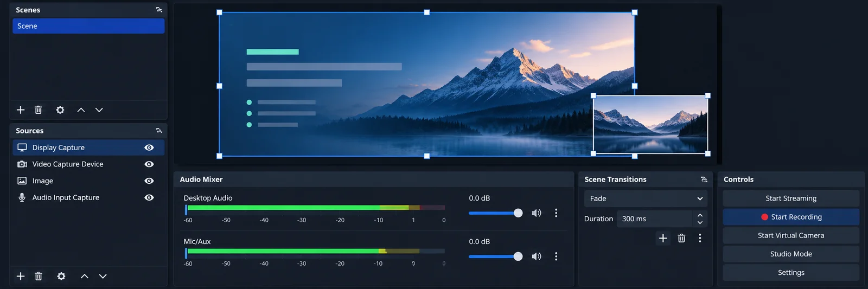868x289 pixels.
Task: Open scene filters gear in Scenes panel
Action: 60,110
